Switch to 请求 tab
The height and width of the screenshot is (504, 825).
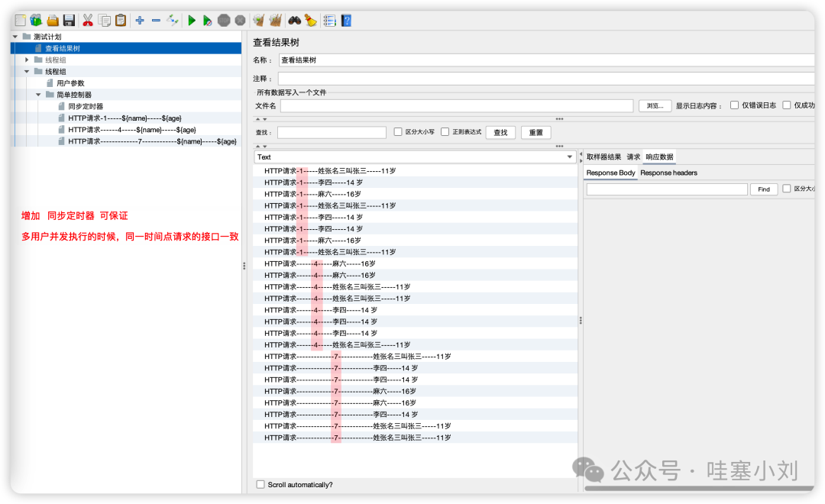[633, 157]
